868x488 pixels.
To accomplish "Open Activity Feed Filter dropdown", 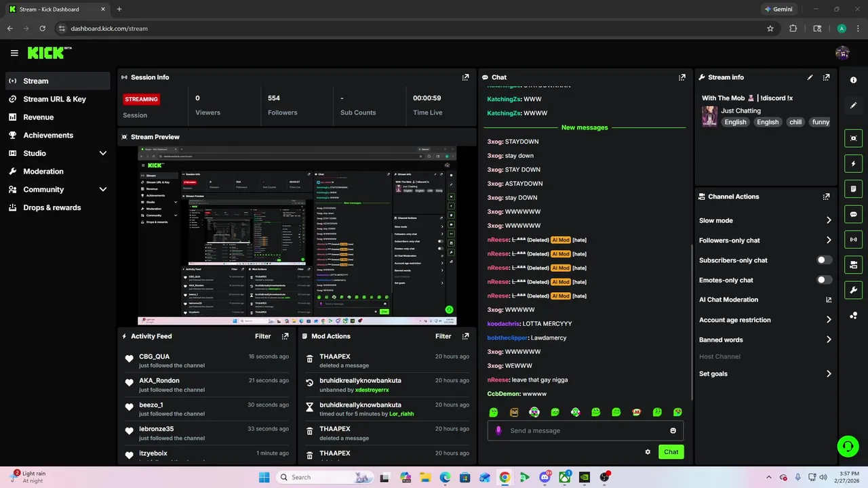I will (x=262, y=336).
